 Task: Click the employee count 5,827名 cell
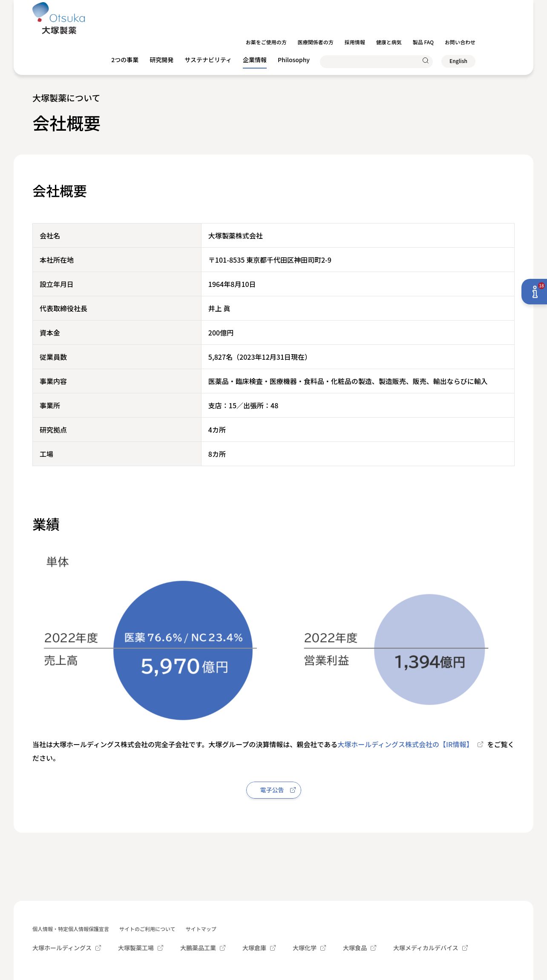pyautogui.click(x=357, y=357)
